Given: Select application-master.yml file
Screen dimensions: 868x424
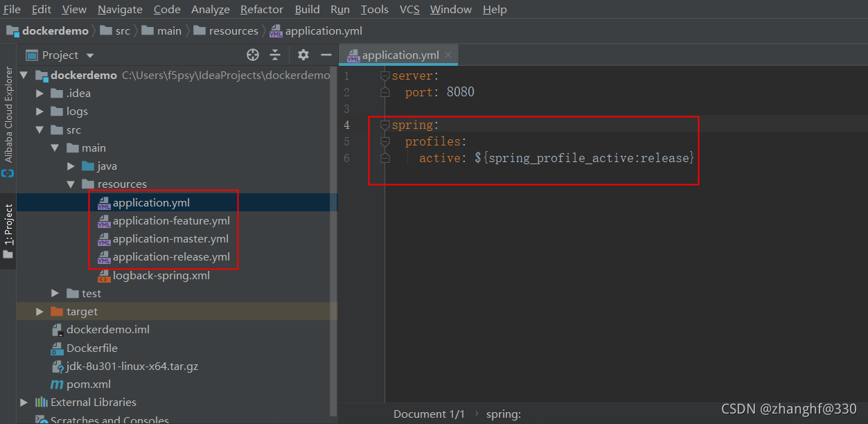Looking at the screenshot, I should point(170,238).
